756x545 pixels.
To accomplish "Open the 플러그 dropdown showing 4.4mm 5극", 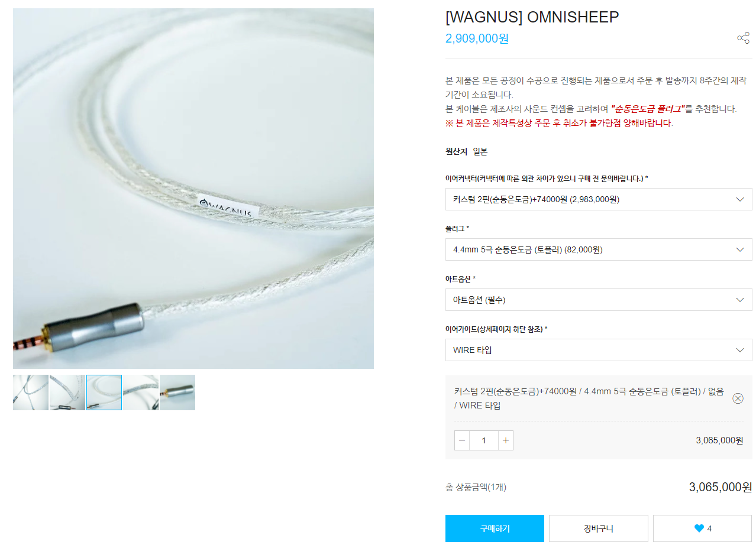I will click(599, 249).
